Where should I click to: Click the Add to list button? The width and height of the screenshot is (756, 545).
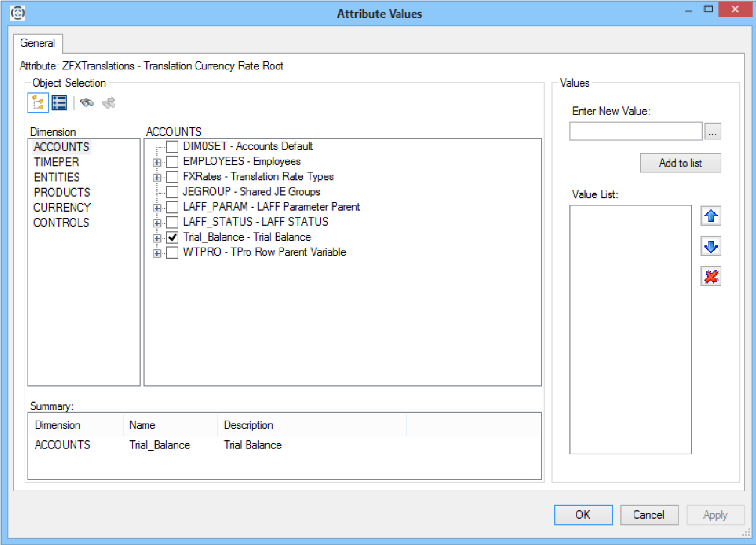point(680,163)
